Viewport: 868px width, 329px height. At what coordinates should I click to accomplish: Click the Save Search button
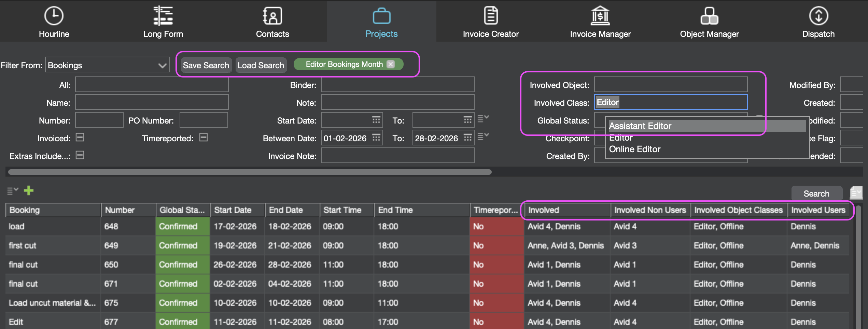206,65
